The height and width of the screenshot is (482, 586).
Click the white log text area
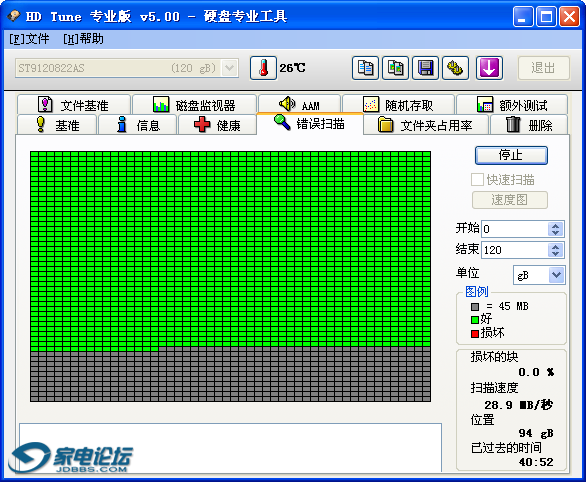click(x=230, y=448)
